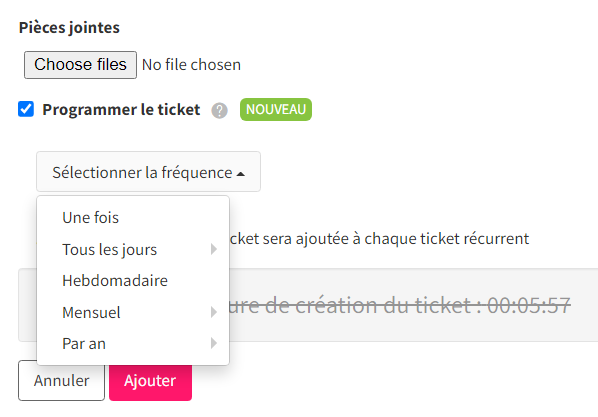The height and width of the screenshot is (417, 598).
Task: Click the struck-through ticket creation time text
Action: (400, 305)
